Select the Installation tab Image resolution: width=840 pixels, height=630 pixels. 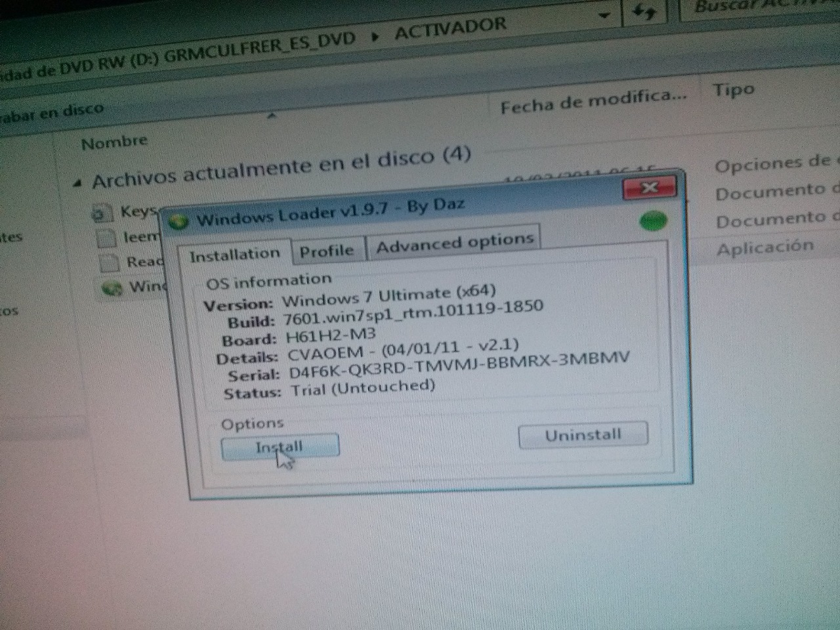point(234,255)
